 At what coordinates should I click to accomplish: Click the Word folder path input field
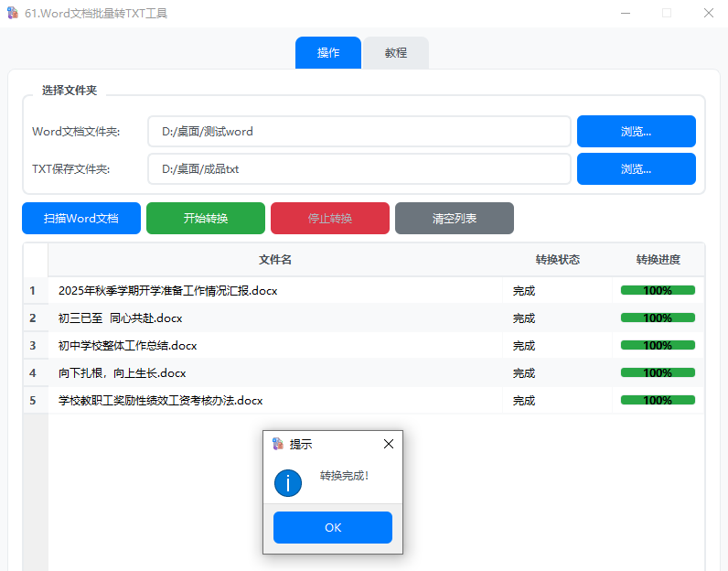(359, 131)
